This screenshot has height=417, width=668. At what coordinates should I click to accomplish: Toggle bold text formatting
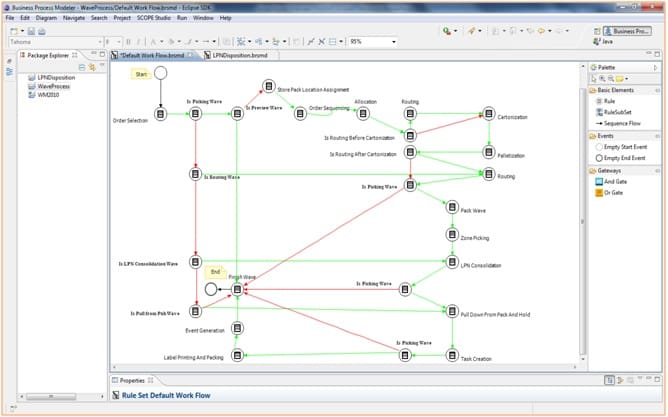[x=128, y=42]
